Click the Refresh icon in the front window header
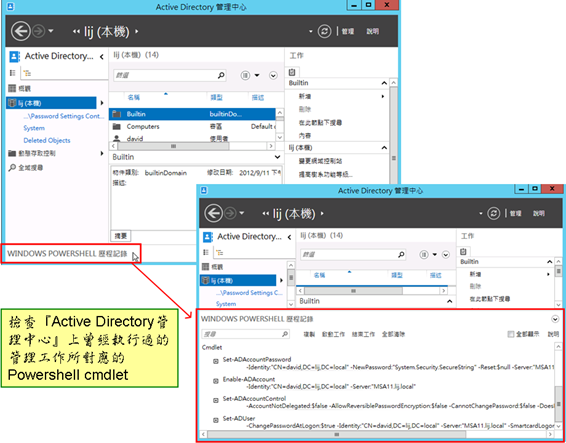The width and height of the screenshot is (566, 443). 493,213
